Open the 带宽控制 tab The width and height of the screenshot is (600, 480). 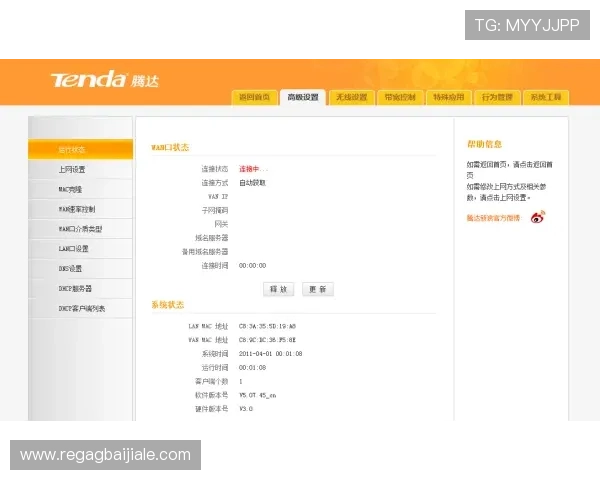400,97
